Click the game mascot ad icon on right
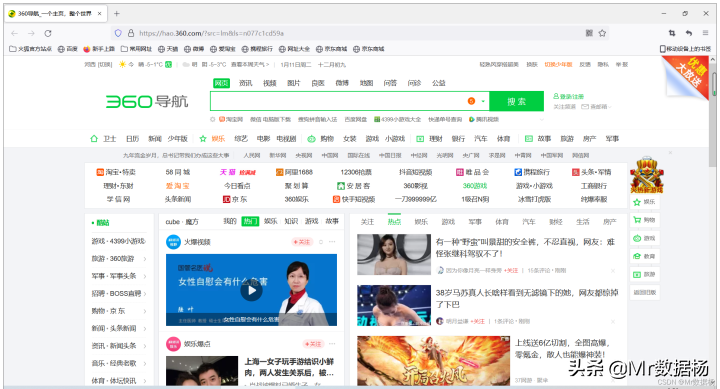Screen dimensions: 720x389 [647, 175]
